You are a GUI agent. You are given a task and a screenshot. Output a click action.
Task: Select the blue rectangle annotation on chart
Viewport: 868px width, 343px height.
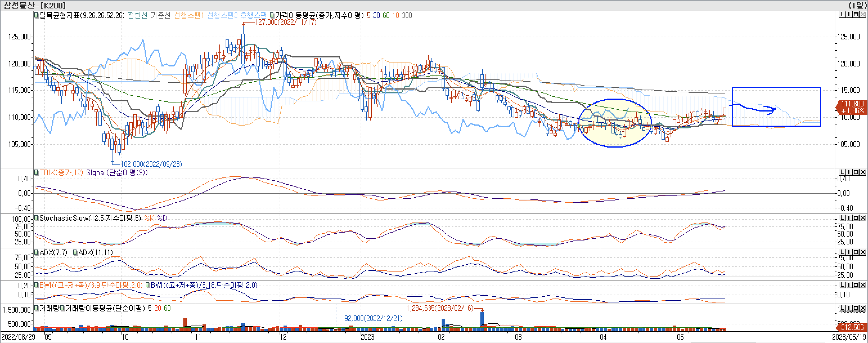776,87
